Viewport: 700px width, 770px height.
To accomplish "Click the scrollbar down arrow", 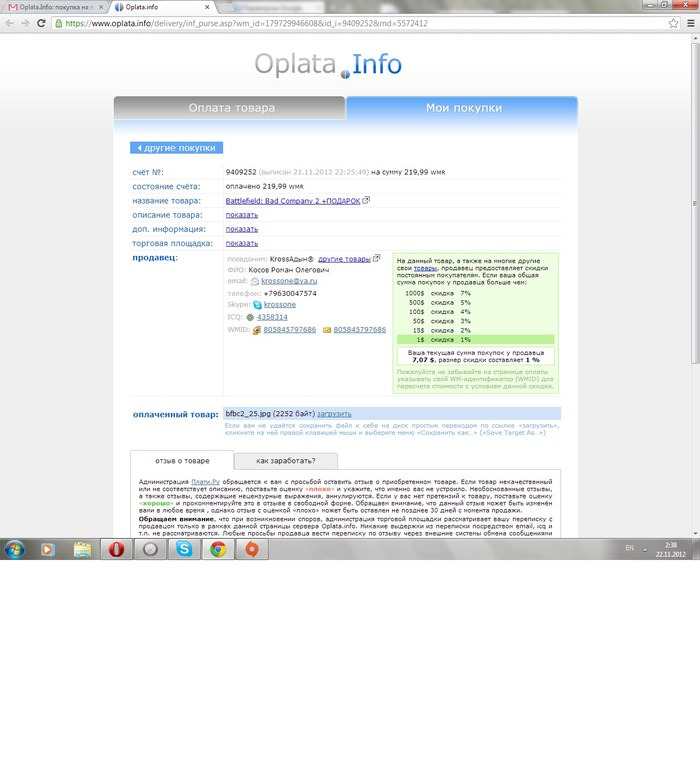I will 695,533.
